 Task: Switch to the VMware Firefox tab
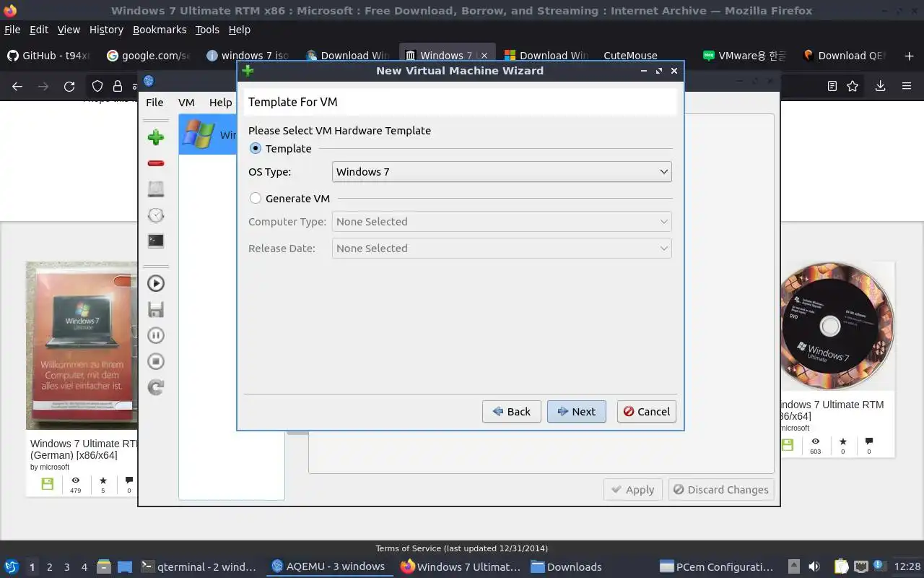pyautogui.click(x=745, y=56)
